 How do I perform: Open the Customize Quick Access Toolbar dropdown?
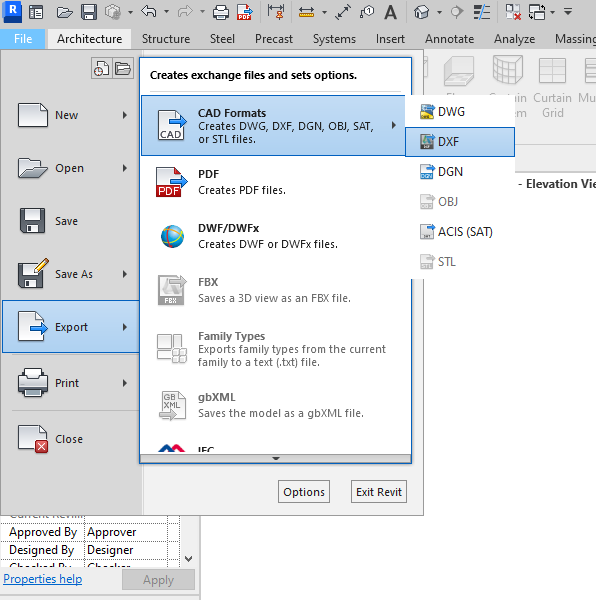[568, 12]
